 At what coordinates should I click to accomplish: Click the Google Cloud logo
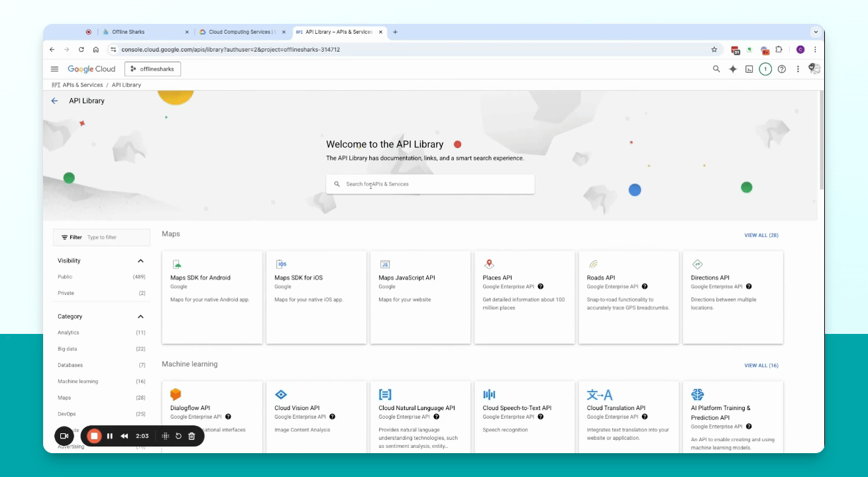click(x=91, y=69)
